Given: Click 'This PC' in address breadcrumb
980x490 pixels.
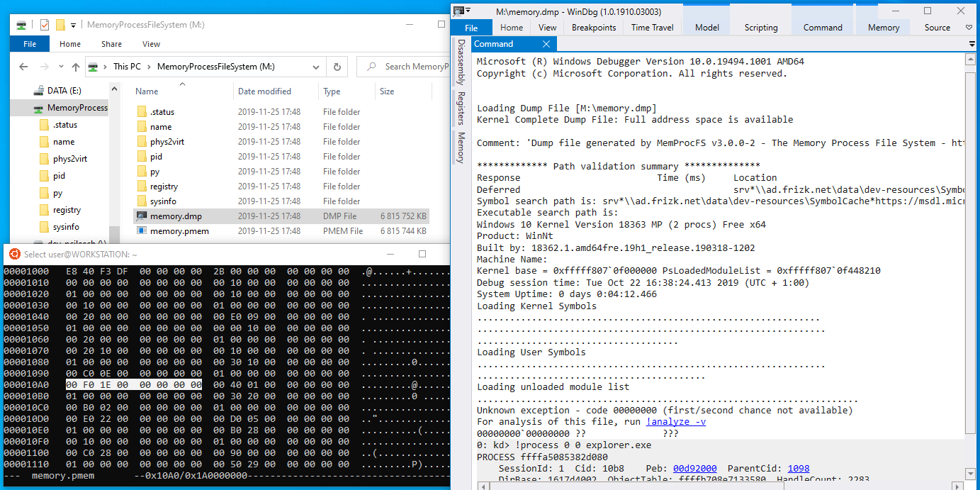Looking at the screenshot, I should pos(127,67).
